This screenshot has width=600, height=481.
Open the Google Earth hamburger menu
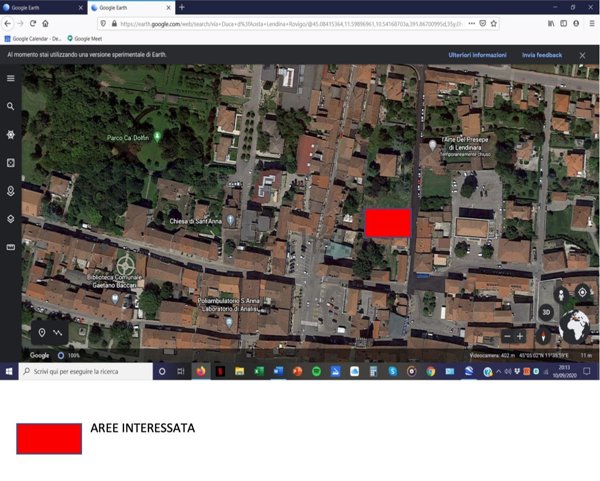tap(11, 78)
